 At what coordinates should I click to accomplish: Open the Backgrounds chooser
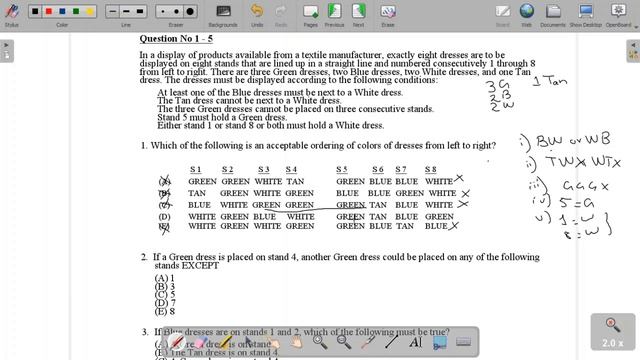[x=223, y=15]
